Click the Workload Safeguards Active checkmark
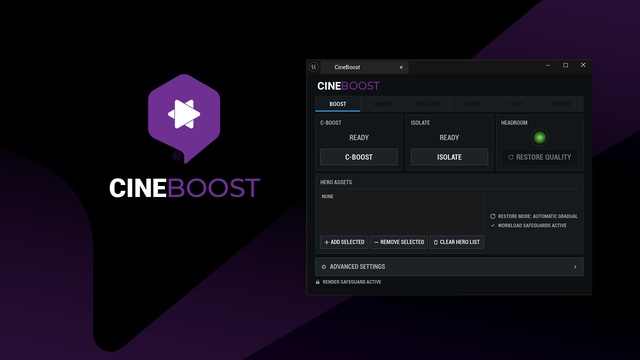The image size is (640, 360). [493, 225]
